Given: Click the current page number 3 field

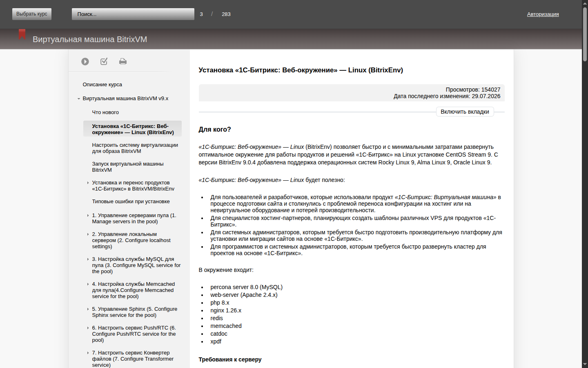Looking at the screenshot, I should pos(201,14).
